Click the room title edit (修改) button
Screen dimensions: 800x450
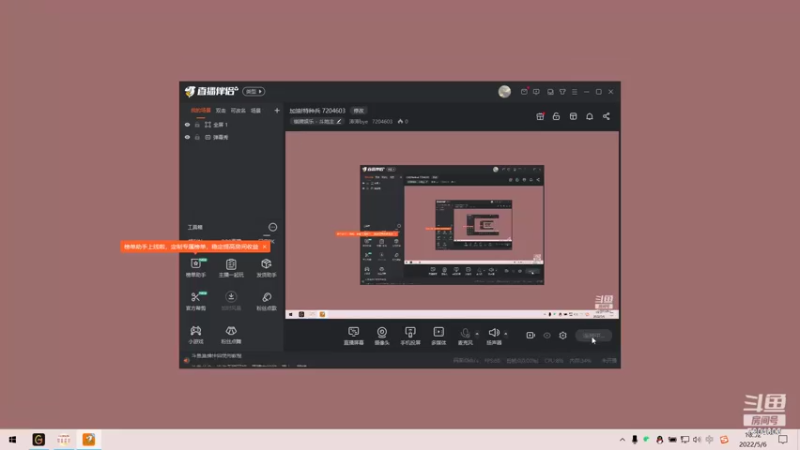359,111
